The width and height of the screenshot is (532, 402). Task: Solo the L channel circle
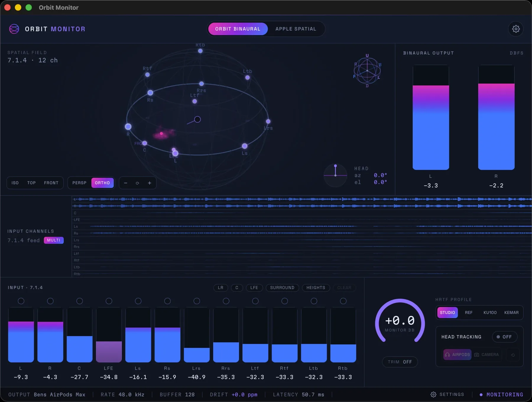(21, 301)
